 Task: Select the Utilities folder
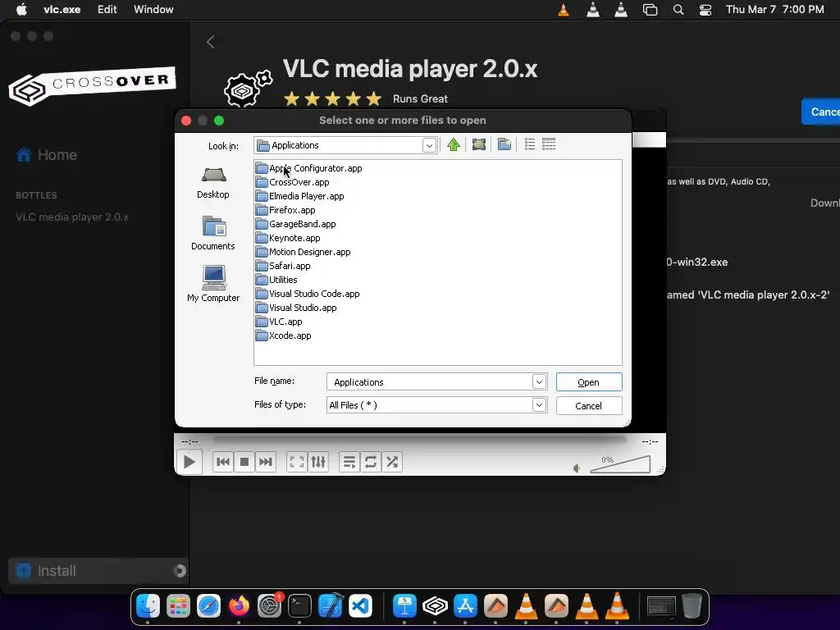pyautogui.click(x=276, y=280)
